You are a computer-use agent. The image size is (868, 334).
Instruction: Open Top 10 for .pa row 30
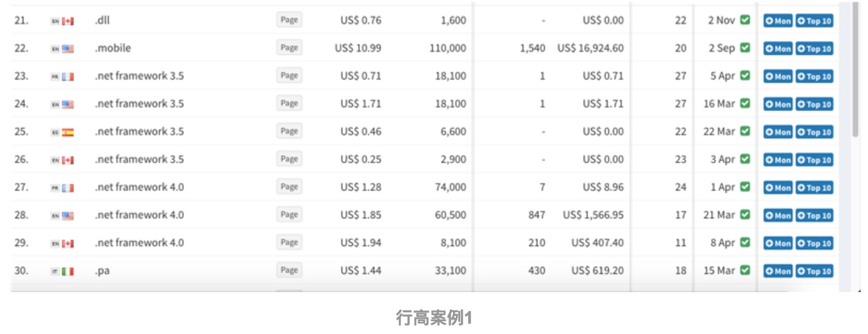[814, 271]
